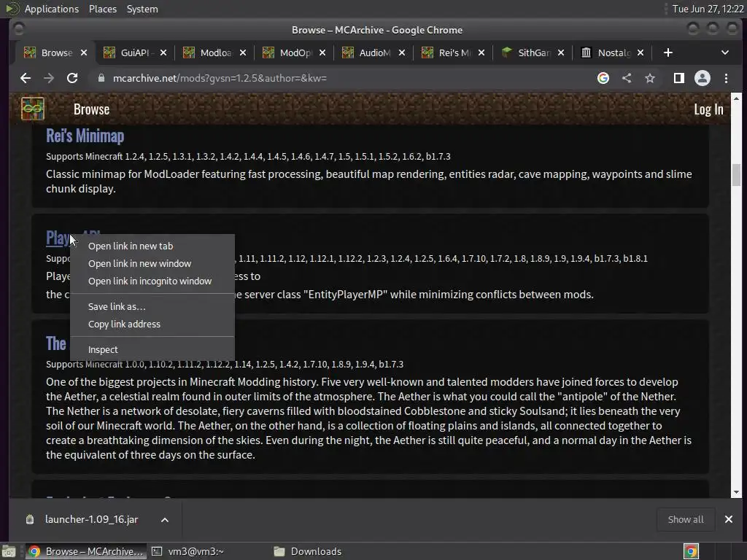This screenshot has height=560, width=747.
Task: Open the side panel icon
Action: tap(679, 78)
